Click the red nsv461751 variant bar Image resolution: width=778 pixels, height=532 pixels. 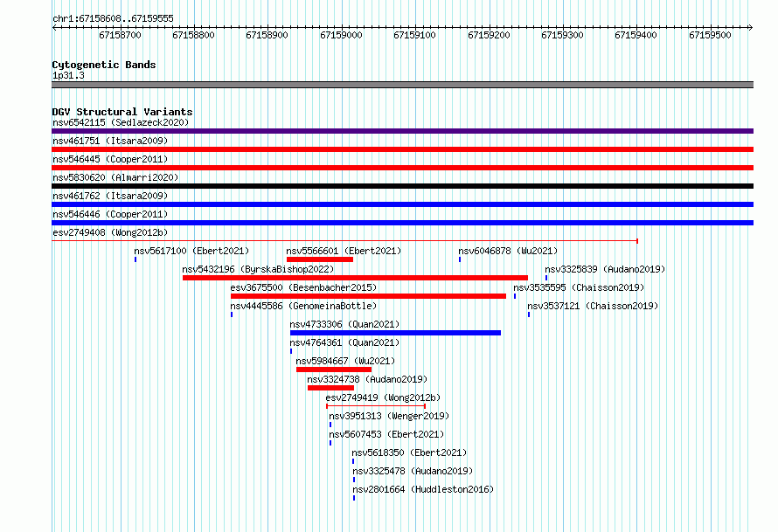[402, 149]
